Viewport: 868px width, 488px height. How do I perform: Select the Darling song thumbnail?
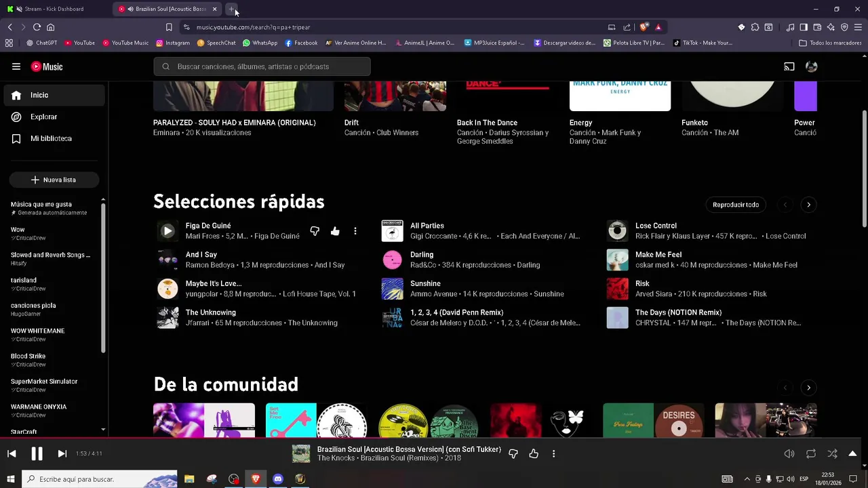pos(392,260)
